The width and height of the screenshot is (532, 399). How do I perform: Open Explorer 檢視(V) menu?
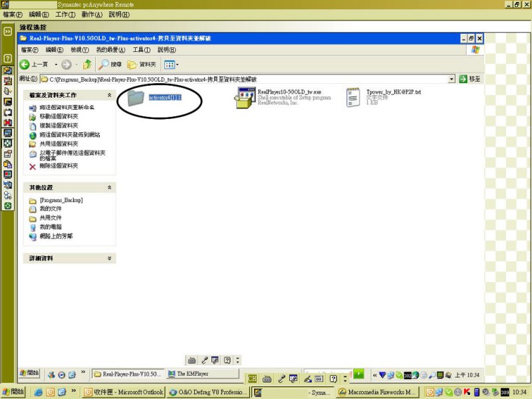80,50
